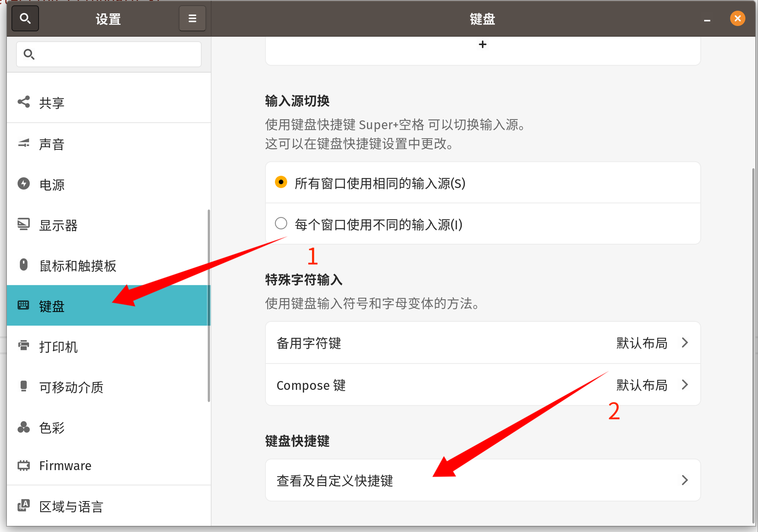This screenshot has width=758, height=532.
Task: Click the power icon beside 电源
Action: (24, 184)
